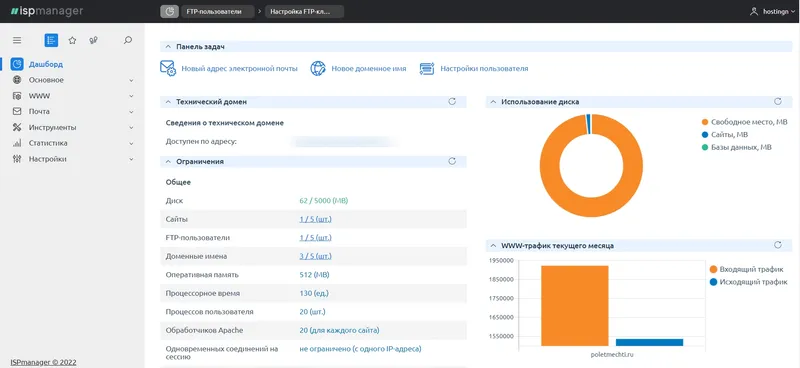Image resolution: width=800 pixels, height=368 pixels.
Task: Click the WWW sidebar icon
Action: click(17, 96)
